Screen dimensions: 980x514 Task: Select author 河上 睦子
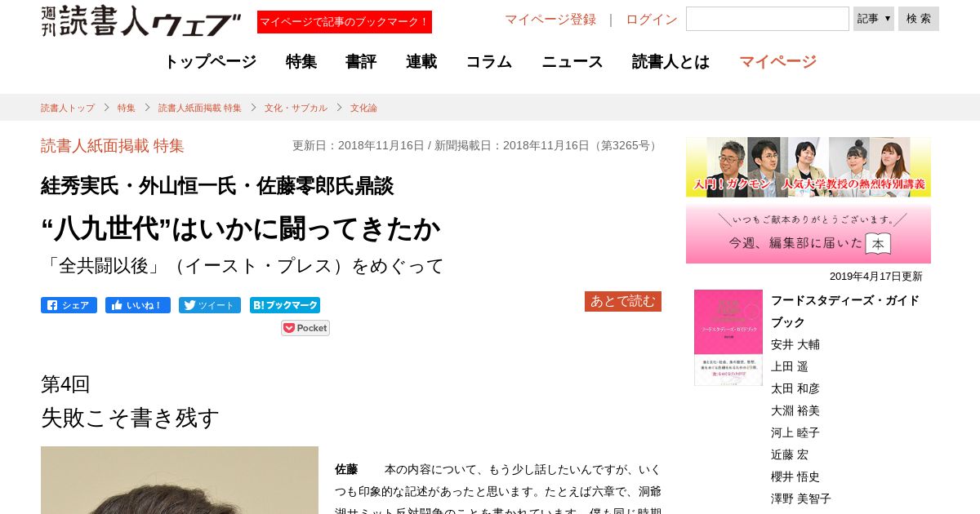[x=795, y=432]
